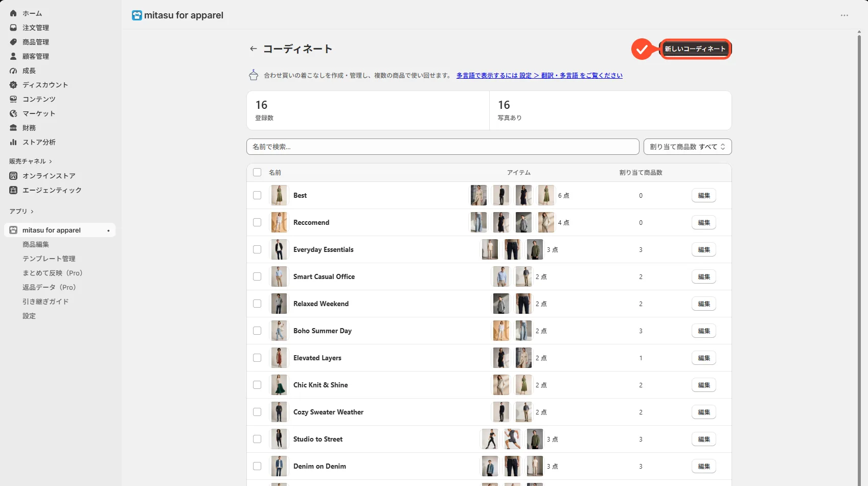Viewport: 868px width, 486px height.
Task: Toggle the select-all checkbox in header
Action: pos(257,172)
